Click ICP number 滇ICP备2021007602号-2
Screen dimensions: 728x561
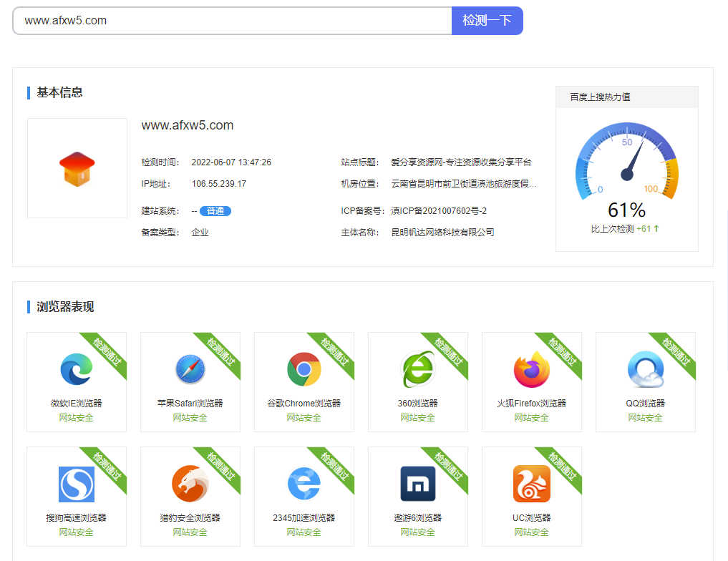click(439, 211)
